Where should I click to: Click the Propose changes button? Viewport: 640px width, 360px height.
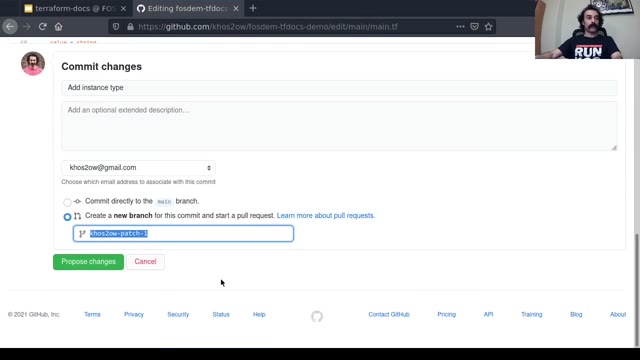tap(88, 262)
